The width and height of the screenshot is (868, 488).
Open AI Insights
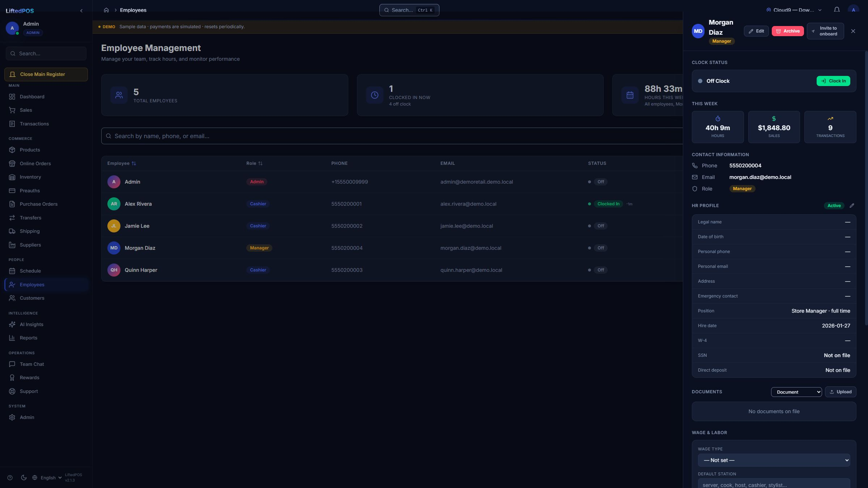click(x=46, y=325)
